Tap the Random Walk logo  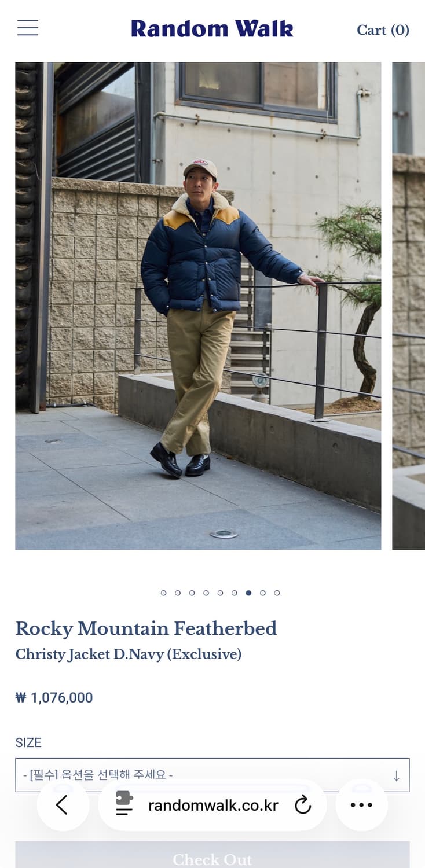click(x=212, y=28)
